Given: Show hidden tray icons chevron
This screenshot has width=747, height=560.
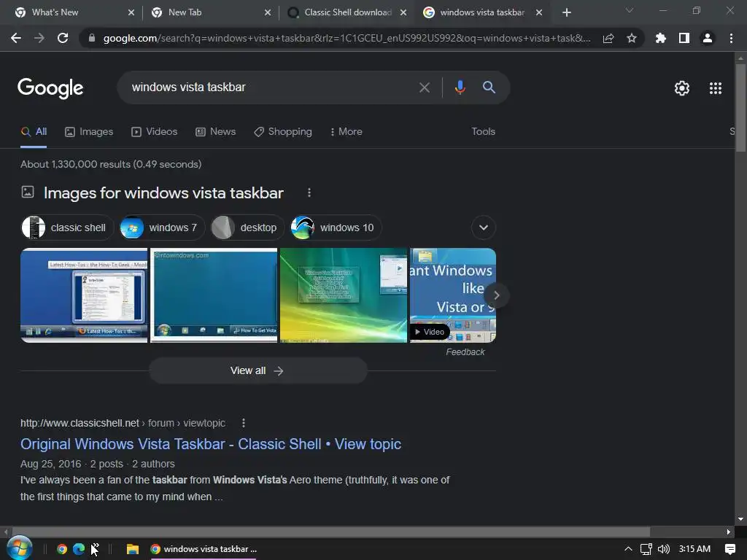Looking at the screenshot, I should click(x=628, y=549).
